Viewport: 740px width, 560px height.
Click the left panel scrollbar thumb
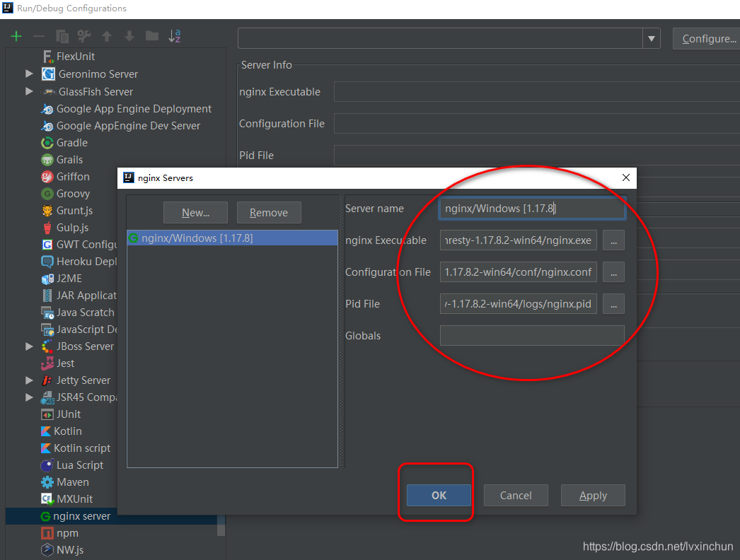221,525
